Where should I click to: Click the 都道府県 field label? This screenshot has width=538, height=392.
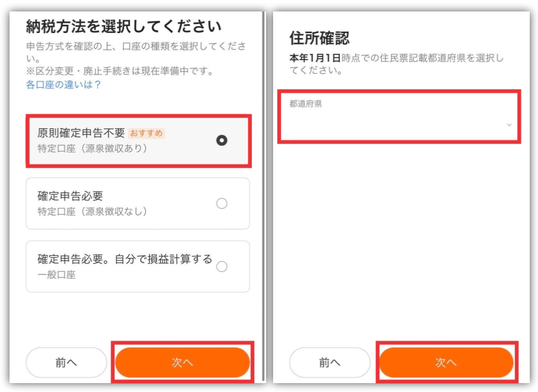point(306,104)
